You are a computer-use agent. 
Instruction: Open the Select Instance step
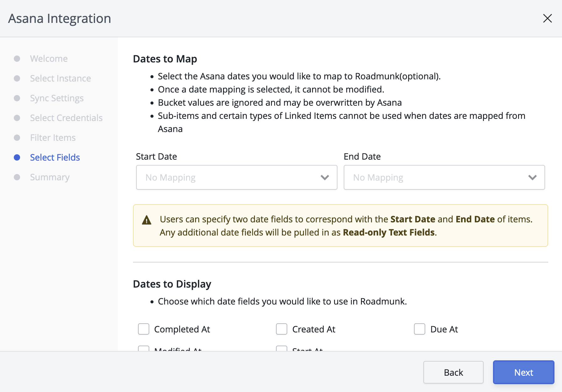[x=60, y=78]
